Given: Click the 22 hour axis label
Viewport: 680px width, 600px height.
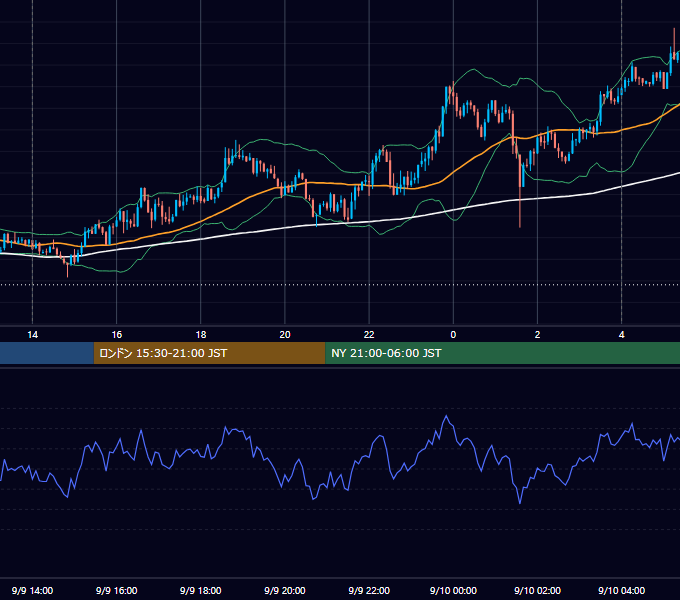Looking at the screenshot, I should [369, 335].
